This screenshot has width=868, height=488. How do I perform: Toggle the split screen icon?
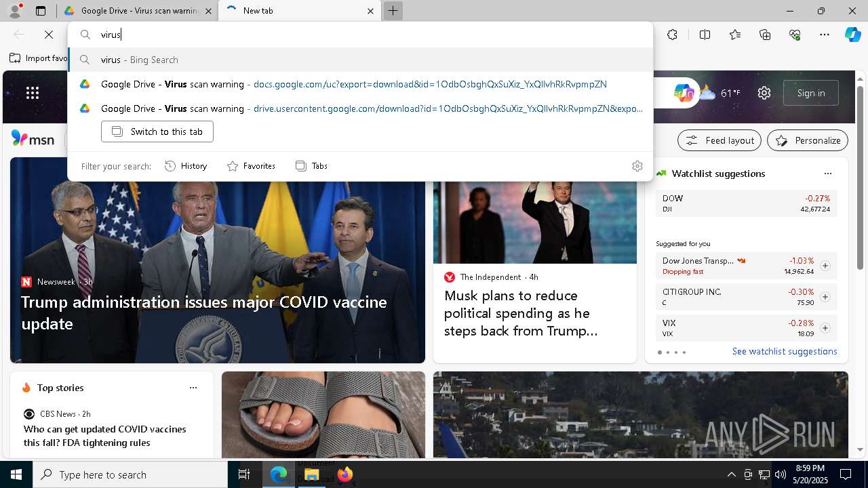click(x=705, y=35)
